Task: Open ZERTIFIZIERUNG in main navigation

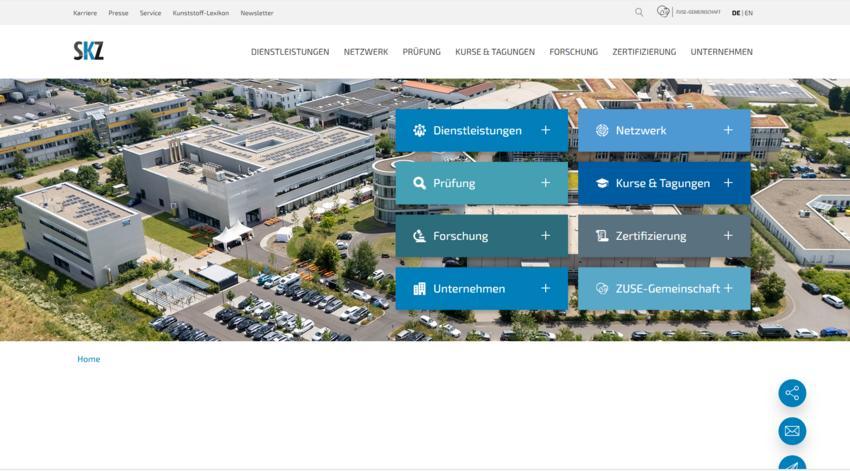Action: click(644, 52)
